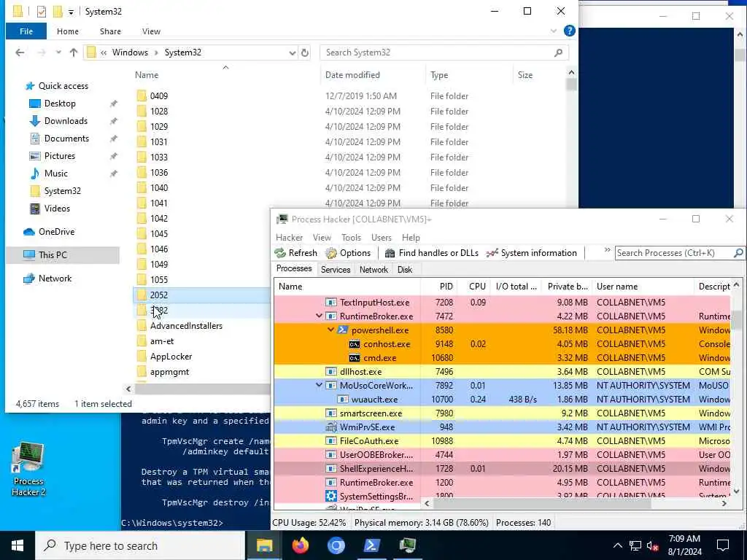Click the Windows Start button
Screen dimensions: 747x560
point(18,545)
